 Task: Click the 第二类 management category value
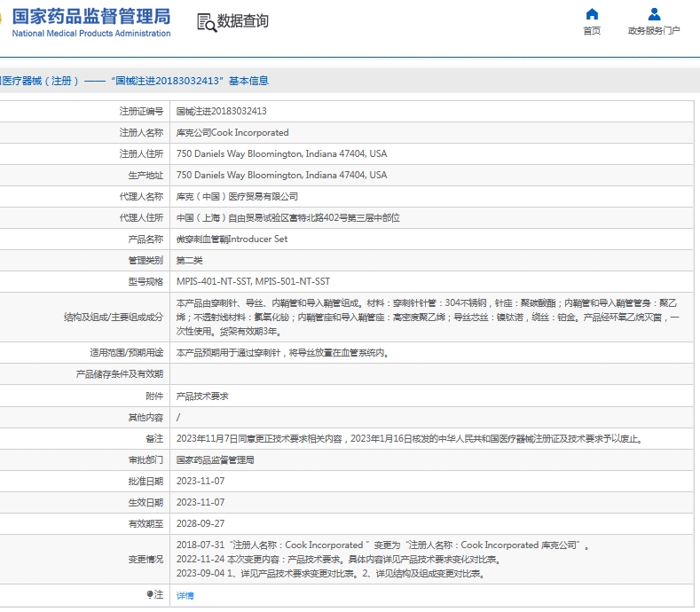[189, 260]
